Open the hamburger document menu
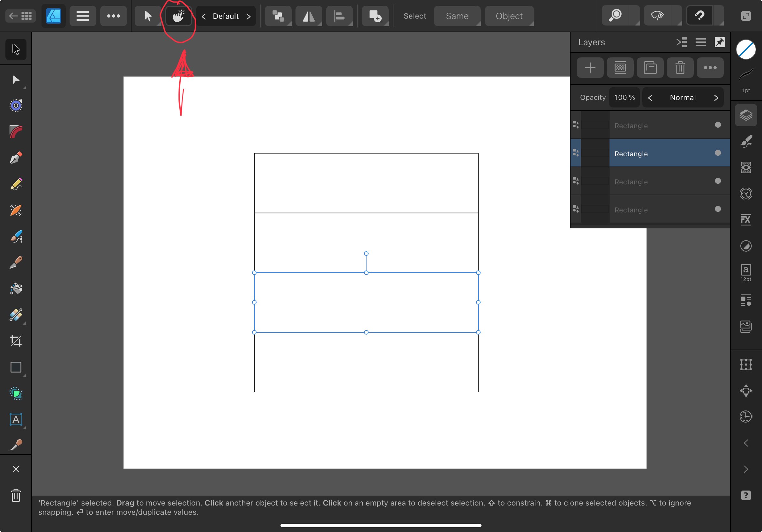Viewport: 762px width, 532px height. coord(83,16)
